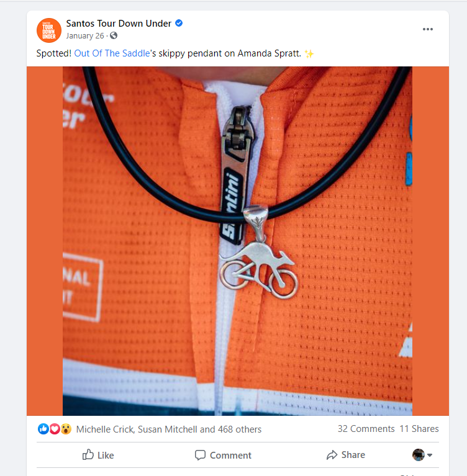Open the kangaroo pendant photo
This screenshot has height=476, width=467.
point(238,241)
